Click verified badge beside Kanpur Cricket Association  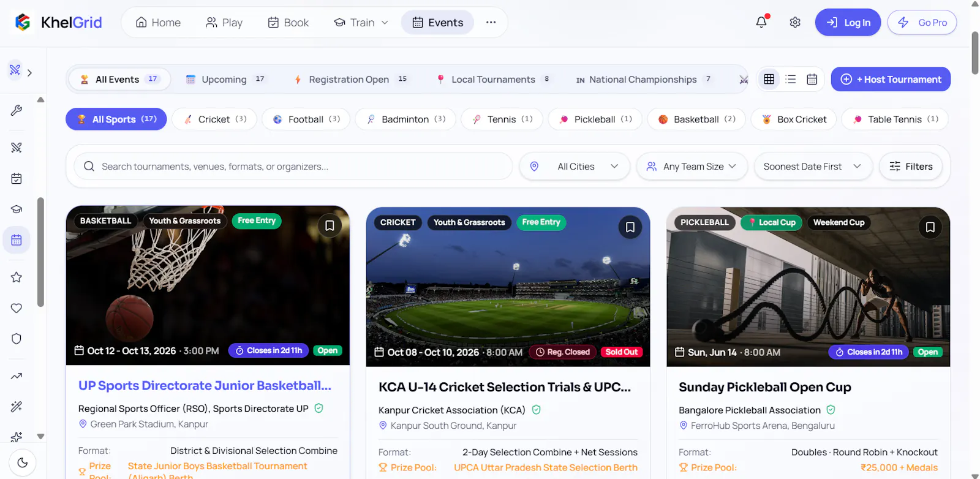(537, 410)
